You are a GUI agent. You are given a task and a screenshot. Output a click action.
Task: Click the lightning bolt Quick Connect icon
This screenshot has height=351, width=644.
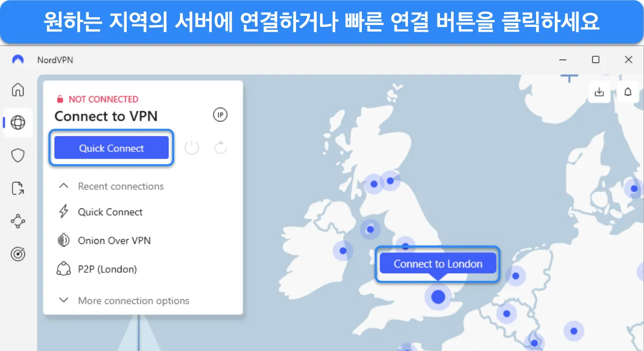tap(63, 212)
